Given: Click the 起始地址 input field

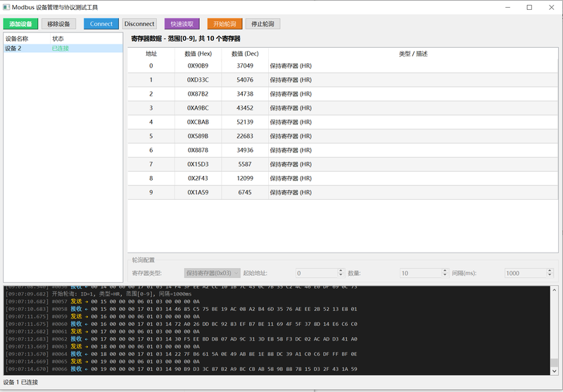Looking at the screenshot, I should pos(317,273).
